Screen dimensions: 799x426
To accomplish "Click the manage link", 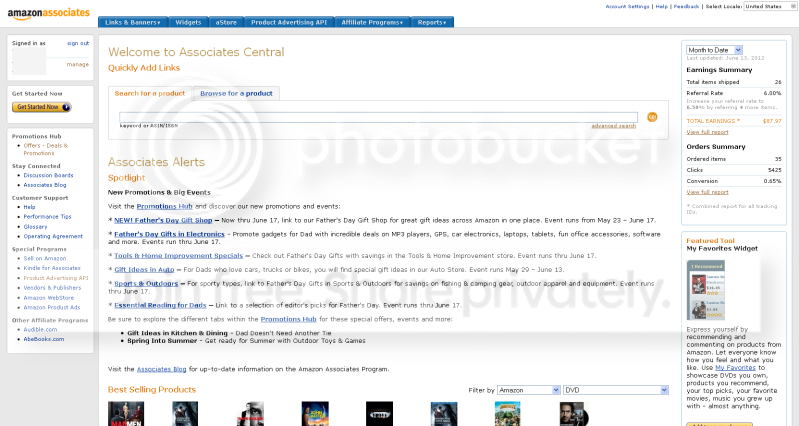I will tap(77, 65).
